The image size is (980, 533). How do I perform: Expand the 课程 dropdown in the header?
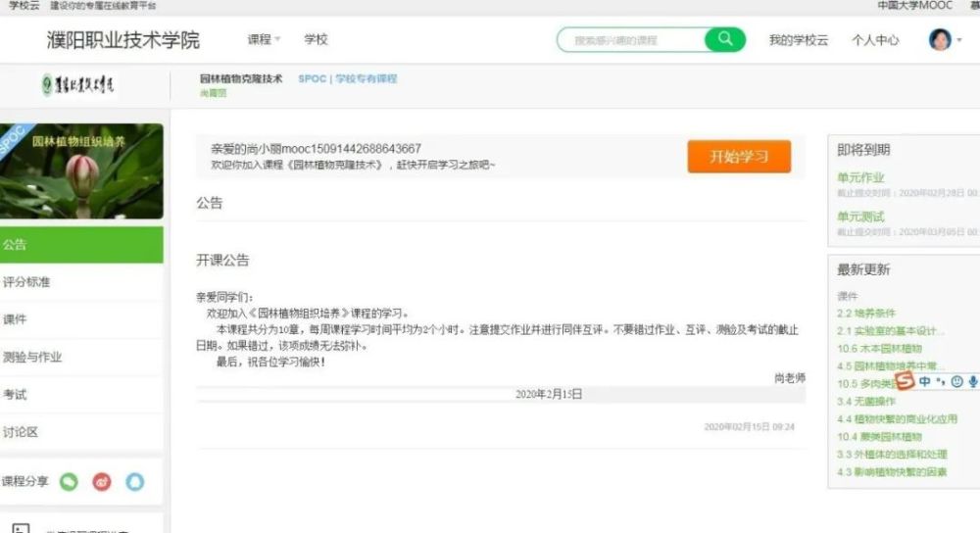click(264, 39)
